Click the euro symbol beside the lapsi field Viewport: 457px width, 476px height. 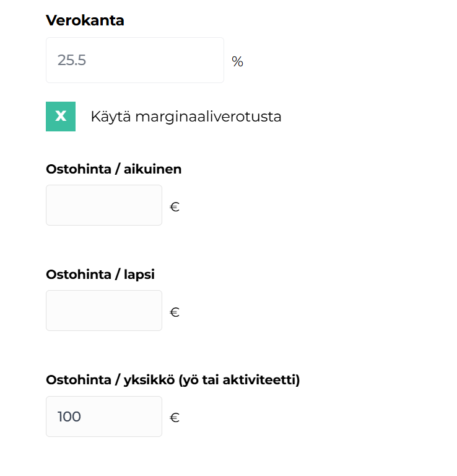(x=175, y=312)
